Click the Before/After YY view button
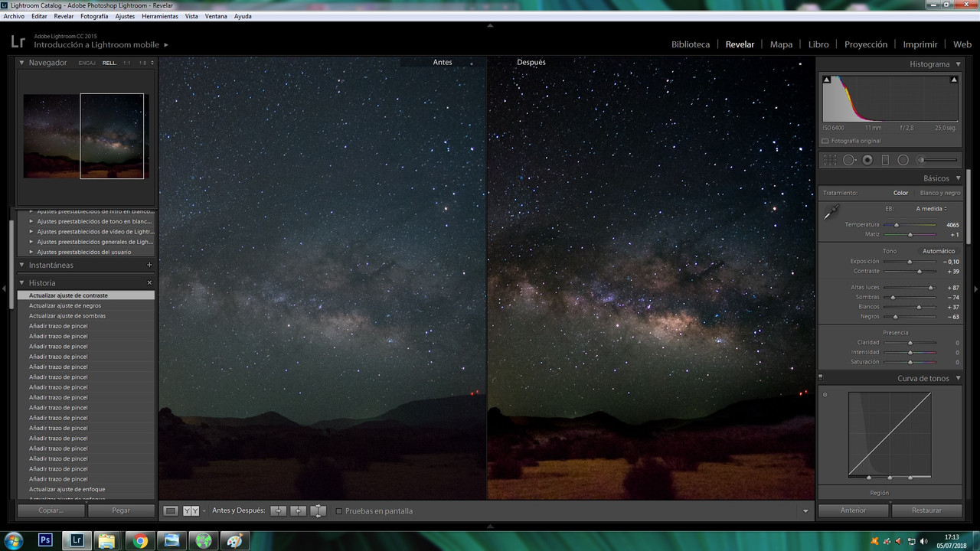This screenshot has width=980, height=551. [191, 510]
